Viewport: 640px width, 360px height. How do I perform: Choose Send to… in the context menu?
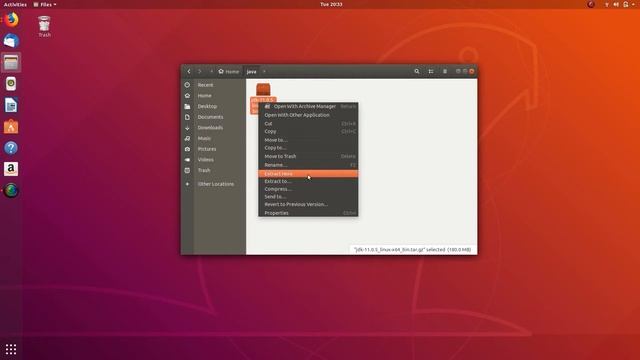[x=308, y=197]
